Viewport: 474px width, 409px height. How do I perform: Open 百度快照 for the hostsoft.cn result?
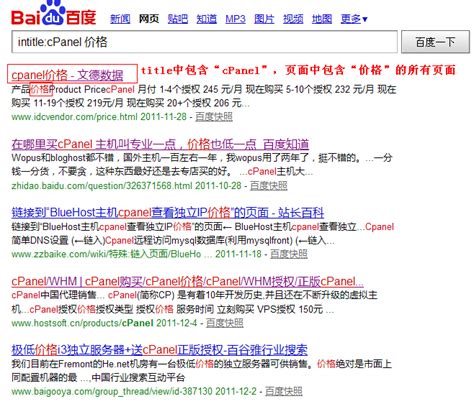point(225,323)
